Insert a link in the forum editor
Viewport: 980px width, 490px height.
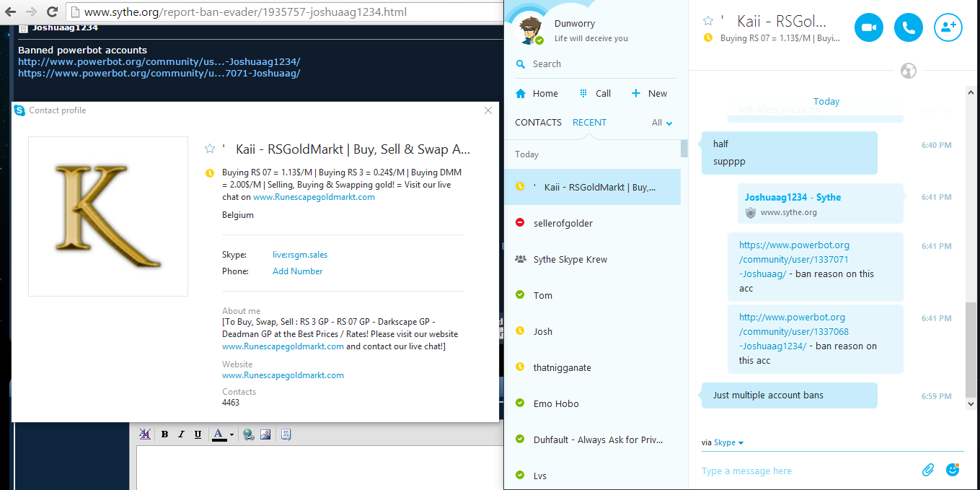[249, 434]
